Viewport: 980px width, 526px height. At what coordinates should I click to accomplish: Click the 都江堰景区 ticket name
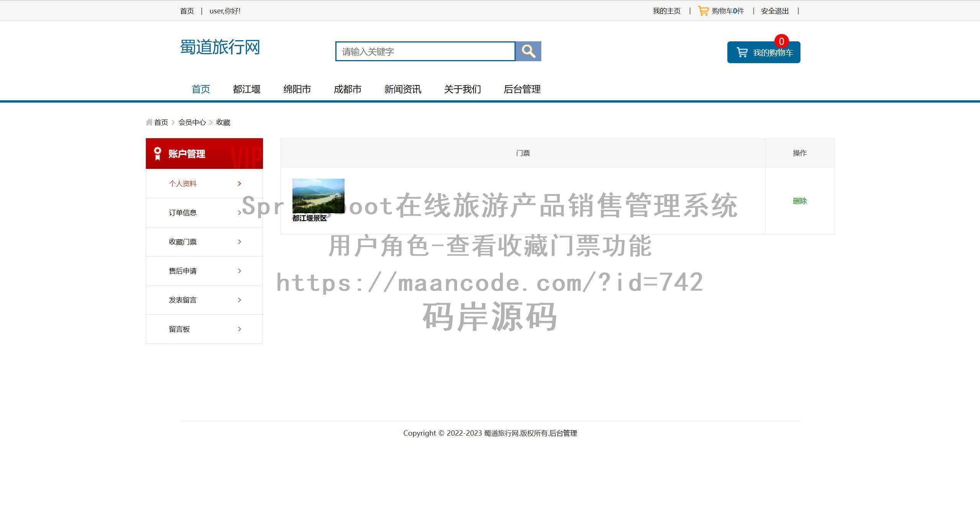[x=310, y=218]
